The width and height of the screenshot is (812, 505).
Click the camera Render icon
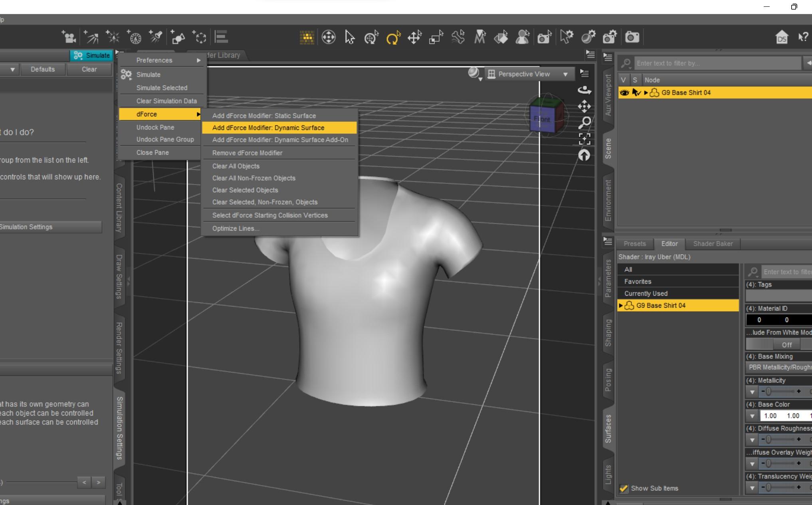632,38
